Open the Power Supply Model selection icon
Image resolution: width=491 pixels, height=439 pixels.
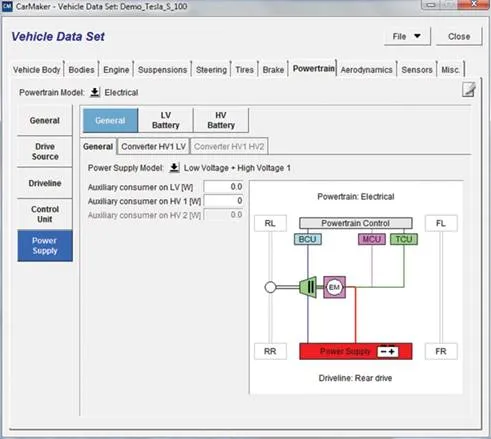[174, 168]
